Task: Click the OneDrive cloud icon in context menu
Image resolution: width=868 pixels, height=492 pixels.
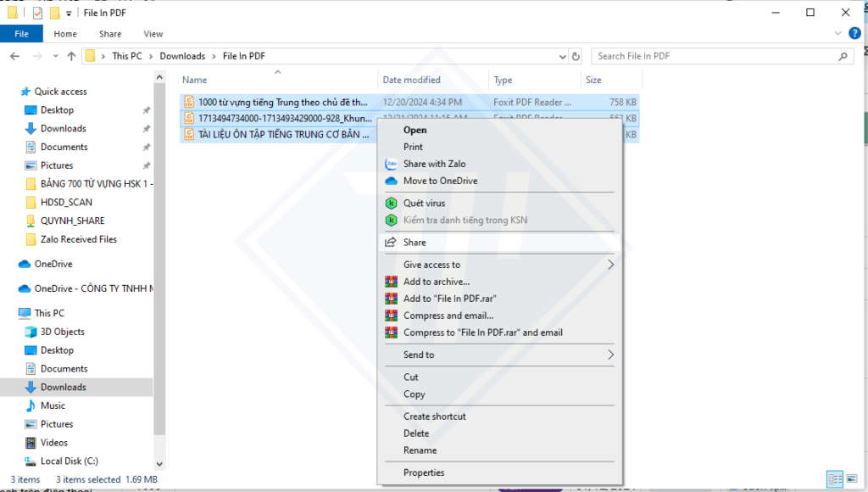Action: pos(391,181)
